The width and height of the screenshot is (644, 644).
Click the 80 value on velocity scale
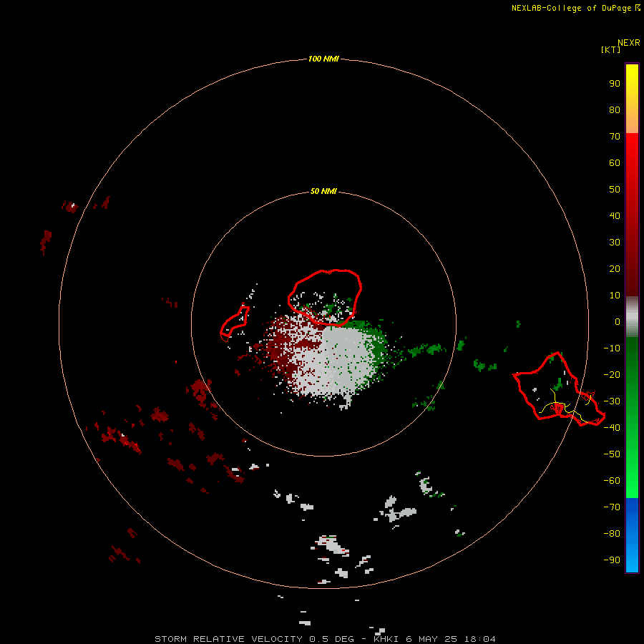tap(615, 110)
